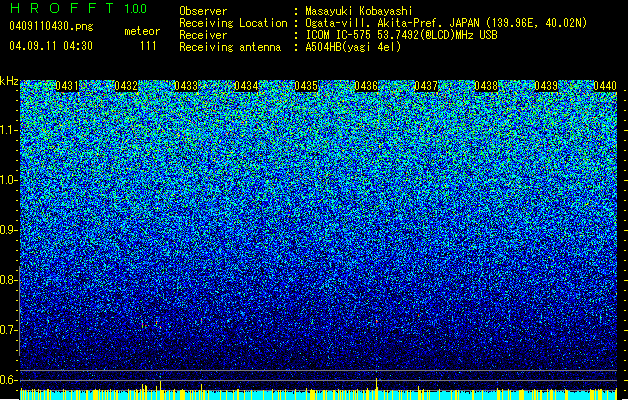Click the 0.9 kHz axis label
Screen dimensions: 629x400
pos(9,230)
